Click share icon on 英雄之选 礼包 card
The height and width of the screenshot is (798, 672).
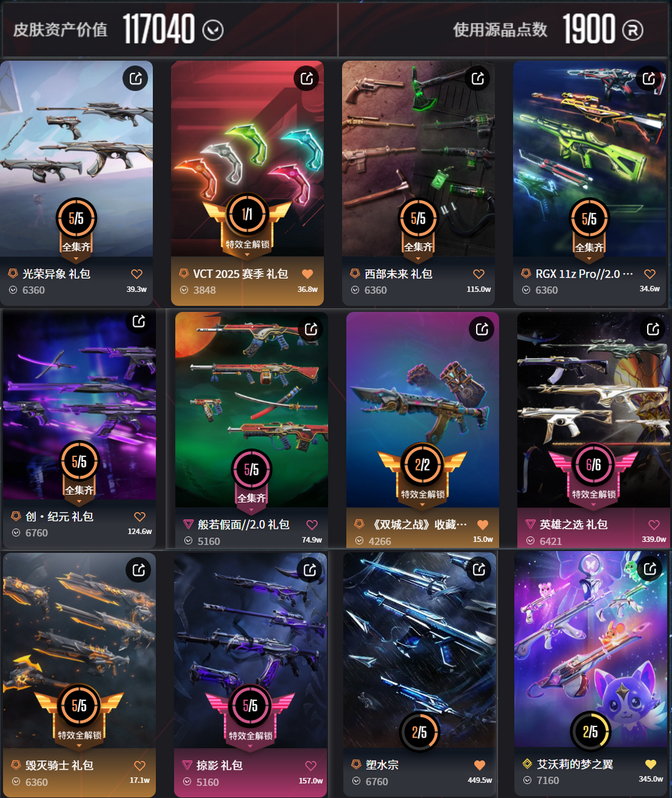point(653,329)
